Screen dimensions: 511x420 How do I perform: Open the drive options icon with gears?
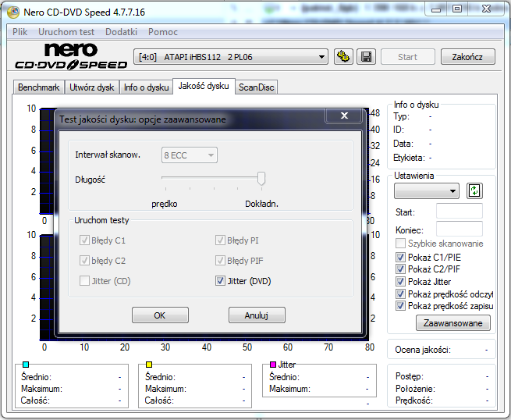pos(343,57)
